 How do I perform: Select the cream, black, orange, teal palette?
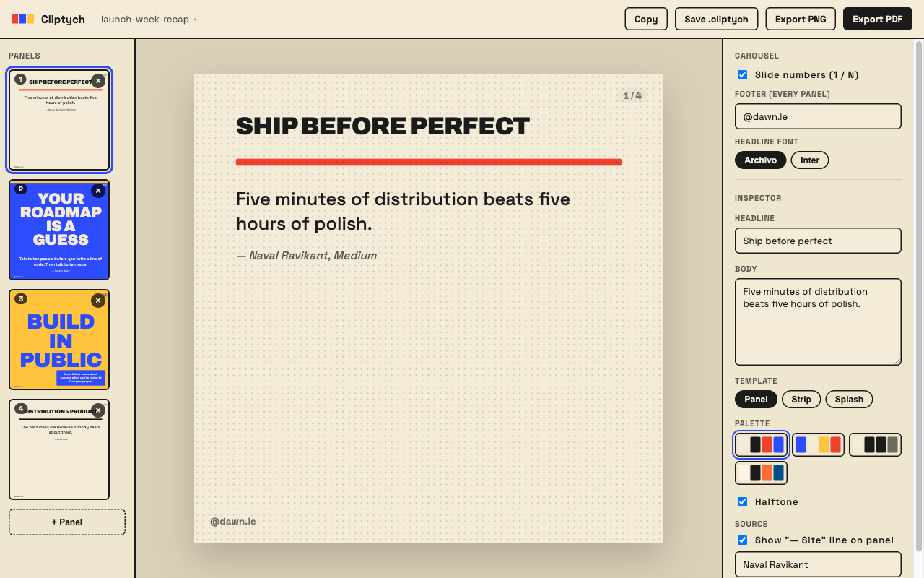click(761, 473)
